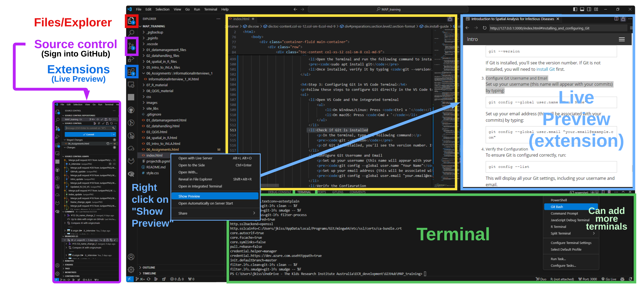This screenshot has width=644, height=290.
Task: Open the Source Control view in the activity bar
Action: [x=131, y=46]
